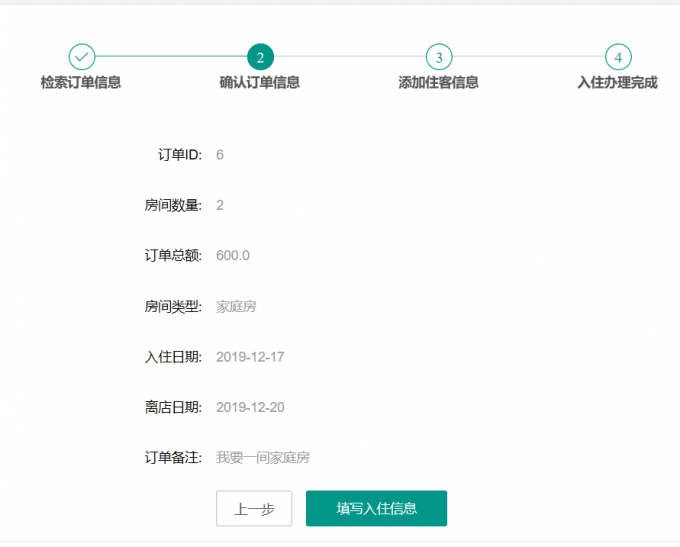Open the 检索订单信息 step label
680x547 pixels.
tap(81, 82)
